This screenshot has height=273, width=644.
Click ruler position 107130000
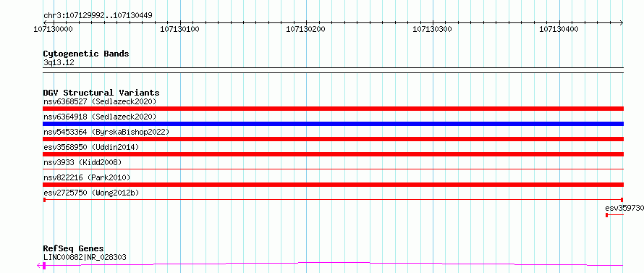coord(53,29)
